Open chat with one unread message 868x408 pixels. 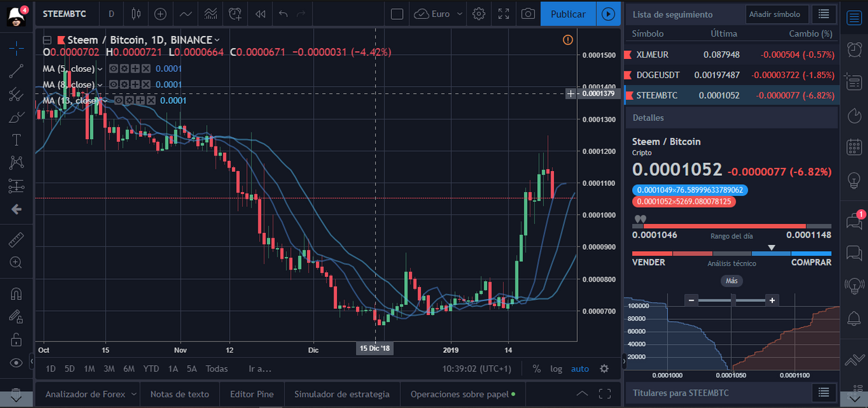(853, 221)
